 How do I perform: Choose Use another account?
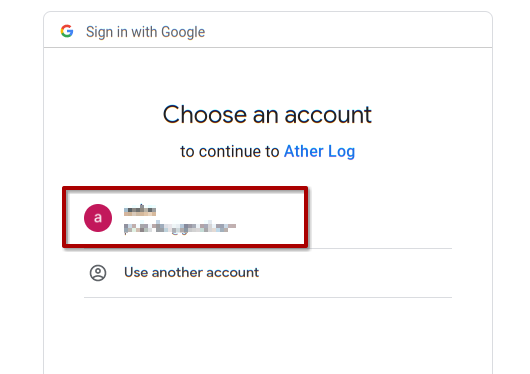tap(268, 273)
